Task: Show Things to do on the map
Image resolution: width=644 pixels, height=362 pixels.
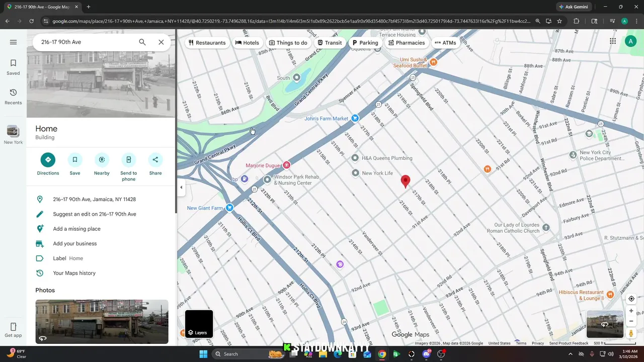Action: pos(288,43)
